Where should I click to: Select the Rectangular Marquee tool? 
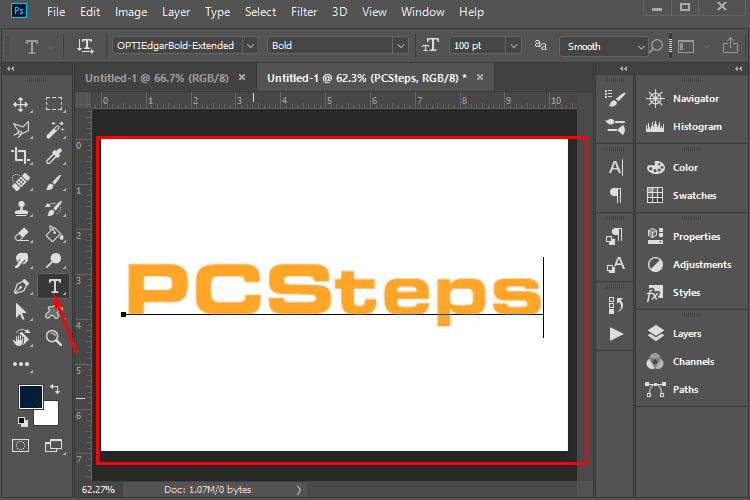(54, 104)
